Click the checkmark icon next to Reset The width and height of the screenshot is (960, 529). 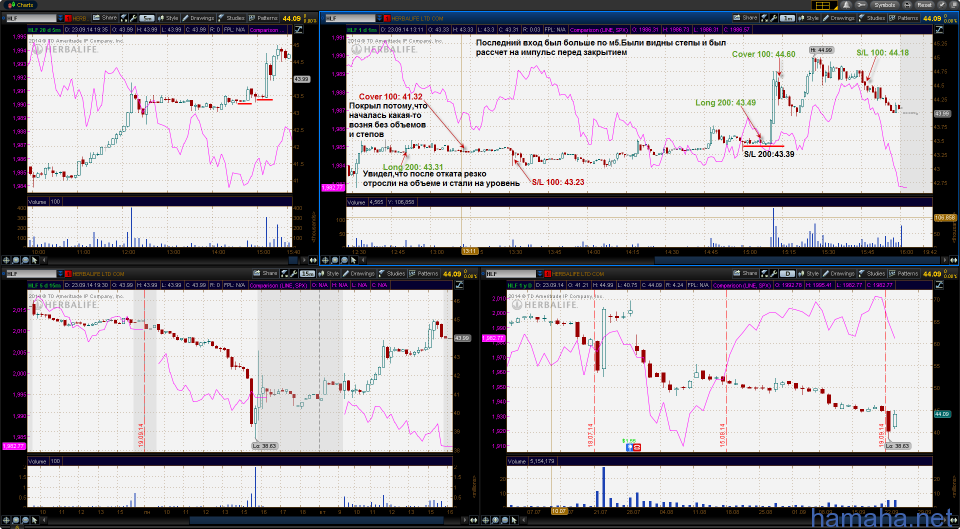pos(942,4)
